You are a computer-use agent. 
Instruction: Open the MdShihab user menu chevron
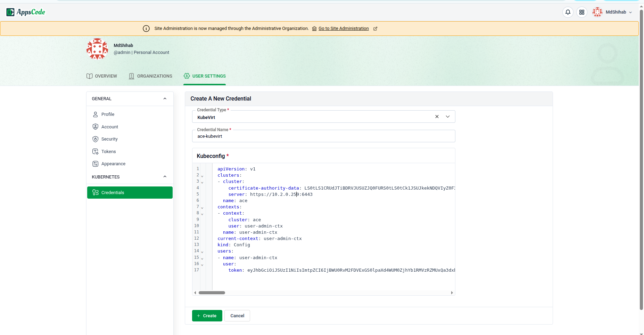(630, 12)
